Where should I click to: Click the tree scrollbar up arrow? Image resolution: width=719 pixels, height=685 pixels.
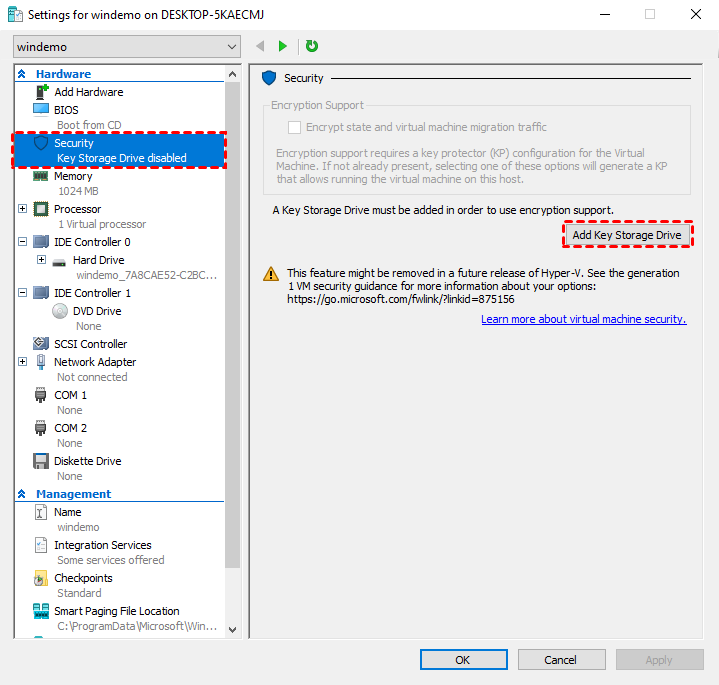[232, 74]
